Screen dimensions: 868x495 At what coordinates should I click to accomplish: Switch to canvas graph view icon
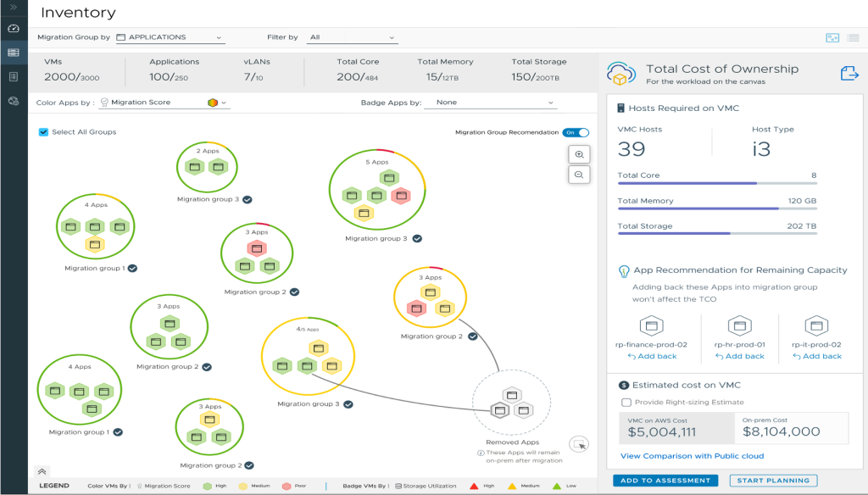click(x=832, y=37)
